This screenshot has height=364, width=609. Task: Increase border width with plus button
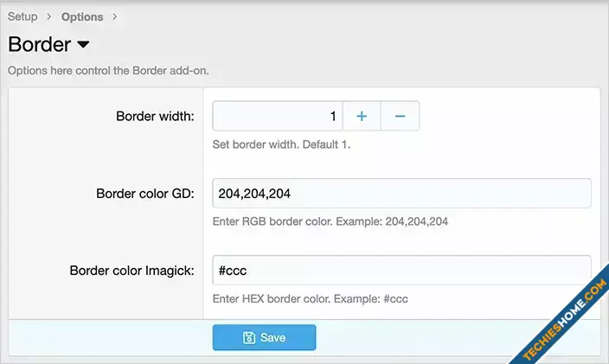362,116
